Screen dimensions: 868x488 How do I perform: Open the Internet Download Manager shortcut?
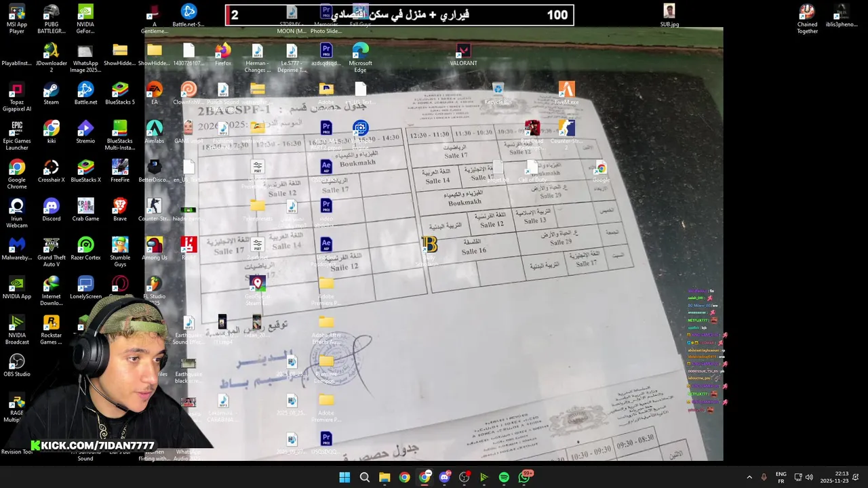click(51, 290)
